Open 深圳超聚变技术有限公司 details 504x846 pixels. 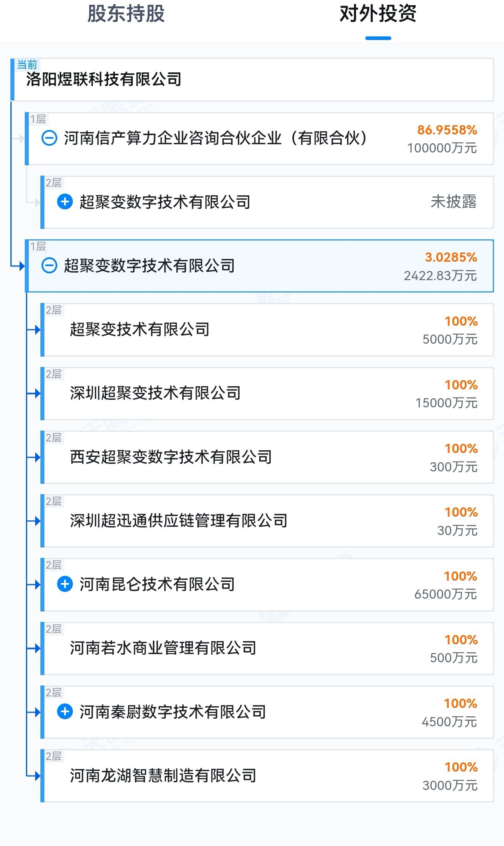pyautogui.click(x=155, y=393)
